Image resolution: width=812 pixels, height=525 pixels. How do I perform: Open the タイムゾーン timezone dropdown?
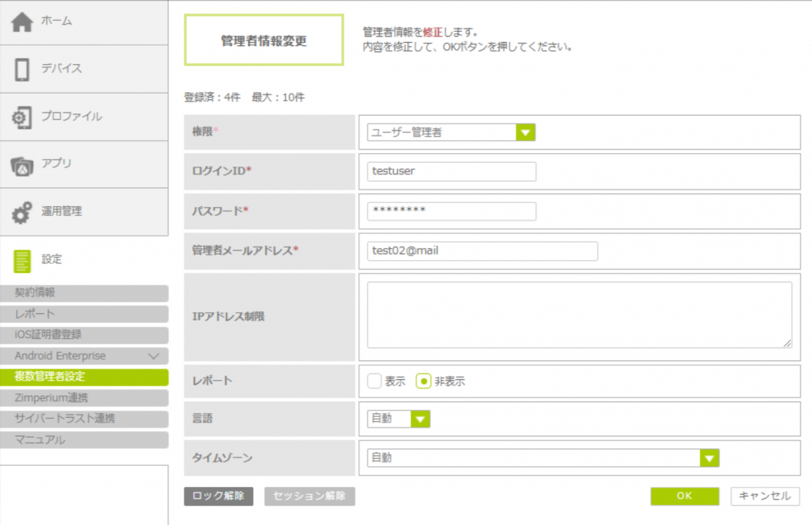point(709,458)
